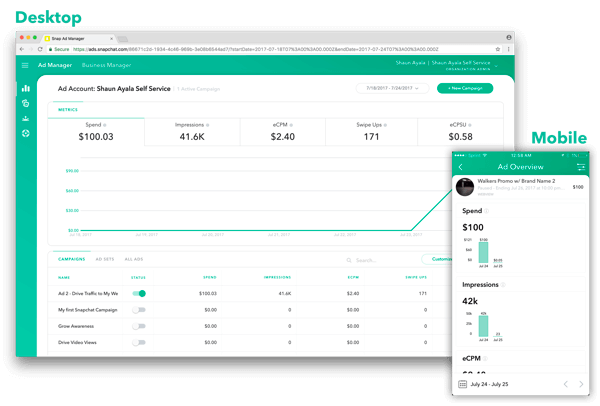Viewport: 600px width, 406px height.
Task: Click the Jul 24 spend bar on mobile chart
Action: coord(484,252)
